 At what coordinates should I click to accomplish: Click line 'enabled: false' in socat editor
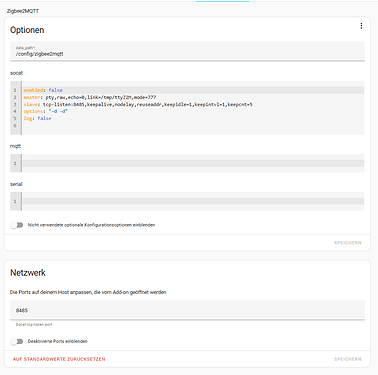click(x=193, y=90)
